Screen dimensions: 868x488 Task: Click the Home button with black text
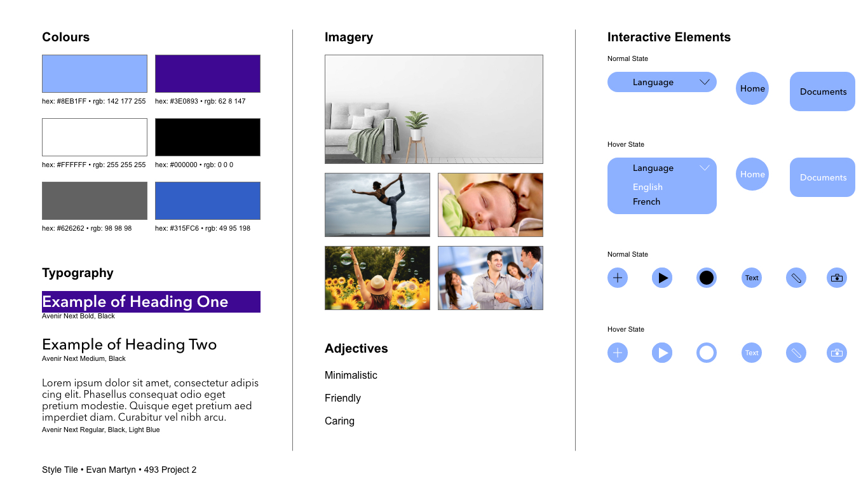(752, 88)
